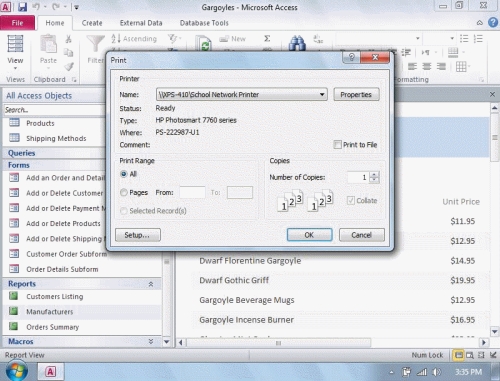Image resolution: width=500 pixels, height=381 pixels.
Task: Collapse the Reports group chevron
Action: [151, 284]
